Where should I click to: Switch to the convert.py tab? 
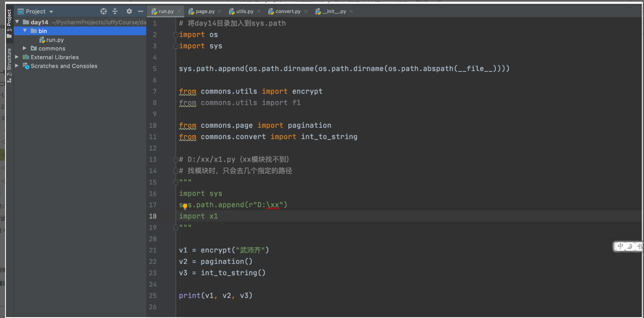coord(288,11)
